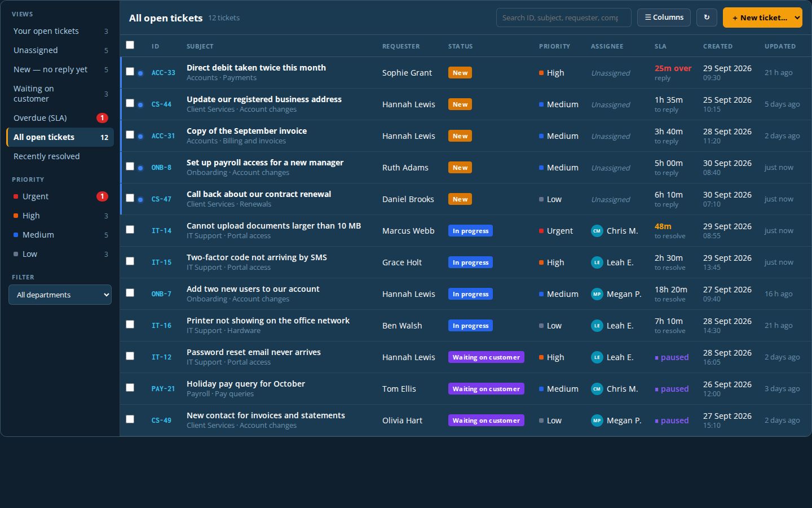Click red badge on Overdue (SLA) view
Viewport: 812px width, 508px height.
pos(102,118)
